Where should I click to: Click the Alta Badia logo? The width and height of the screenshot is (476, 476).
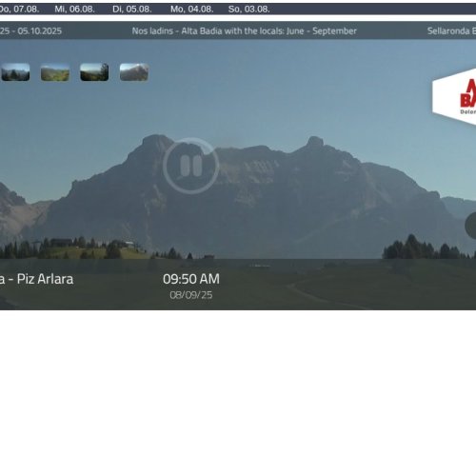click(454, 97)
